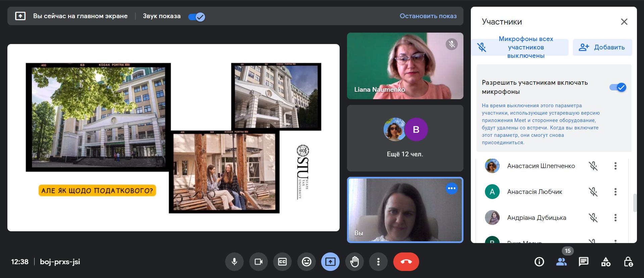Click the presenting screen icon in top banner
This screenshot has height=278, width=644.
click(x=20, y=16)
